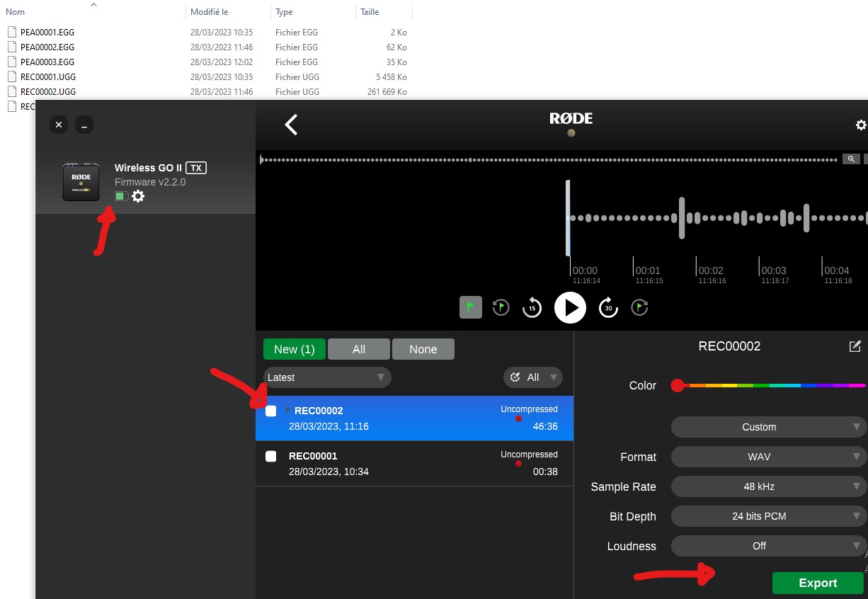Image resolution: width=868 pixels, height=599 pixels.
Task: Select file name REC00001.UGG in Explorer
Action: [x=48, y=76]
